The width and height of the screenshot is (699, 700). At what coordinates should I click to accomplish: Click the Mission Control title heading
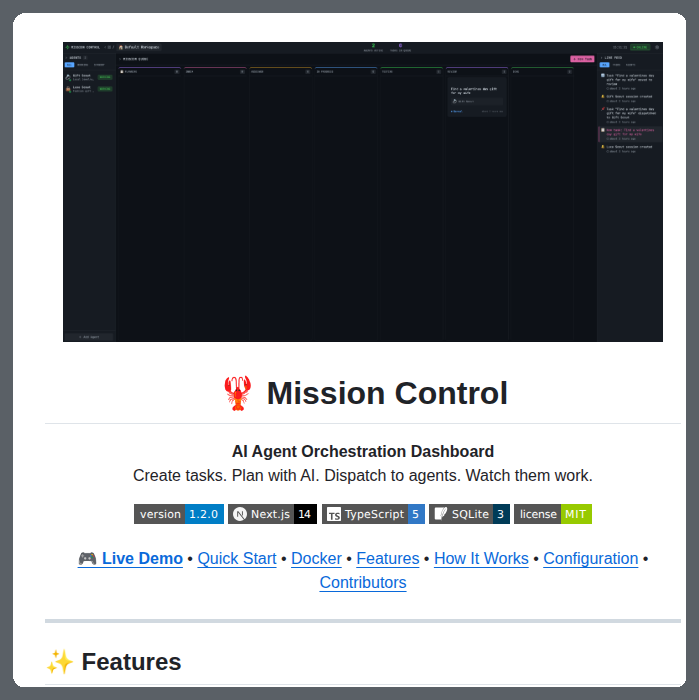pyautogui.click(x=387, y=393)
